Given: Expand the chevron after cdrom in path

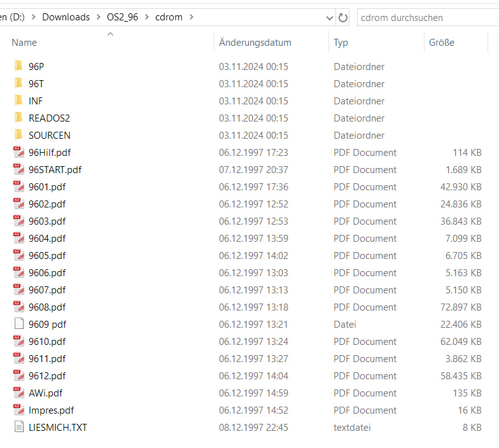Looking at the screenshot, I should click(191, 17).
